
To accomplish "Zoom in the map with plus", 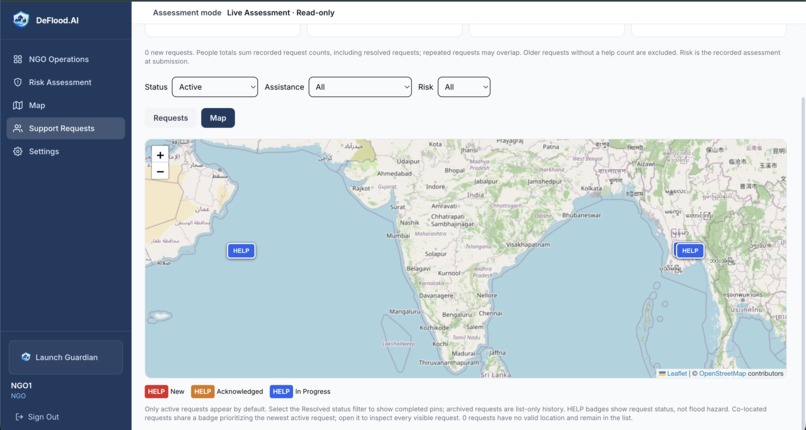I will pyautogui.click(x=160, y=155).
